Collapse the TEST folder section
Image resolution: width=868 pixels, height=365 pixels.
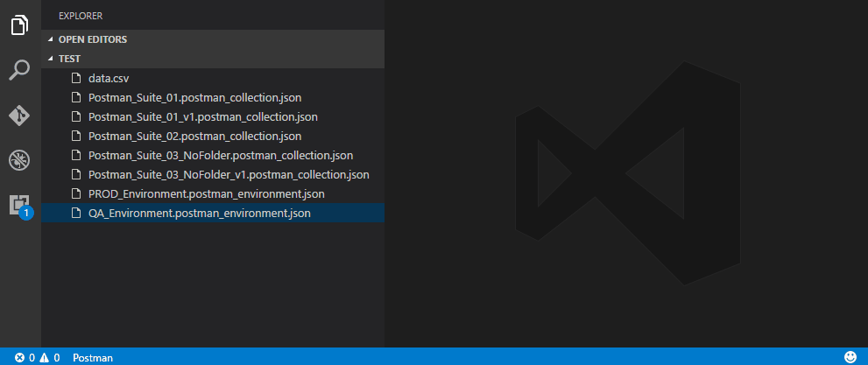213,59
